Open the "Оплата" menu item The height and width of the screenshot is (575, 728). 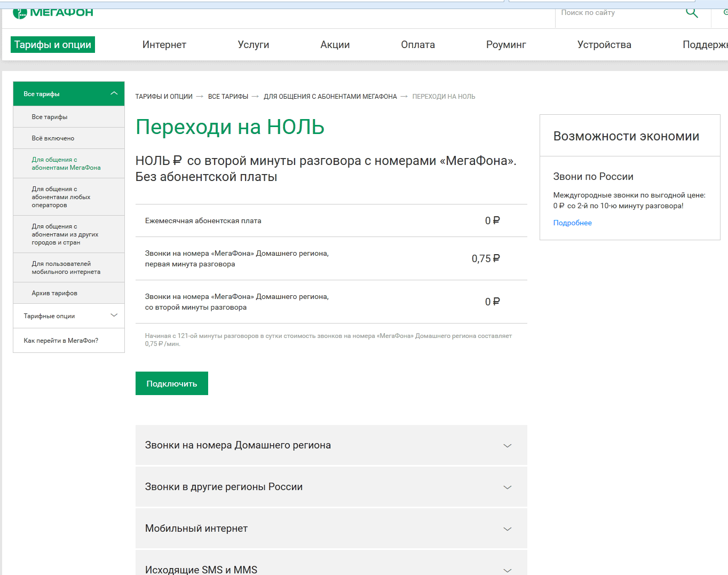point(418,45)
